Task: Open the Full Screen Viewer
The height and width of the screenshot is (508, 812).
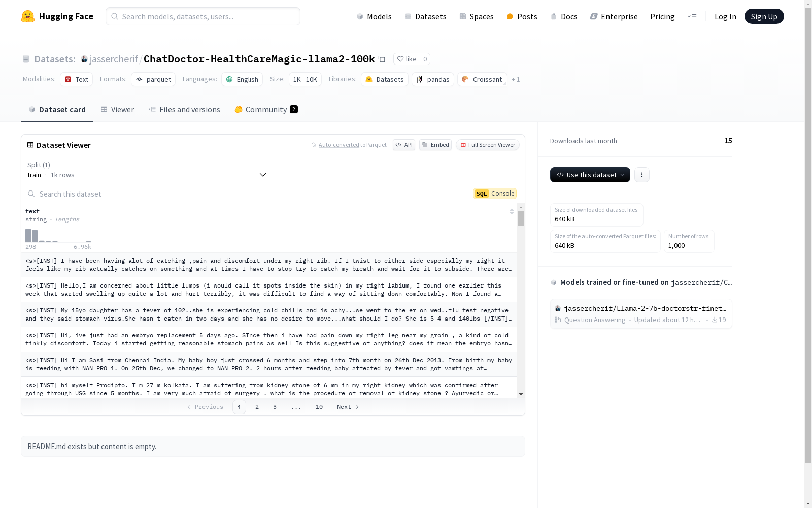Action: (x=488, y=145)
